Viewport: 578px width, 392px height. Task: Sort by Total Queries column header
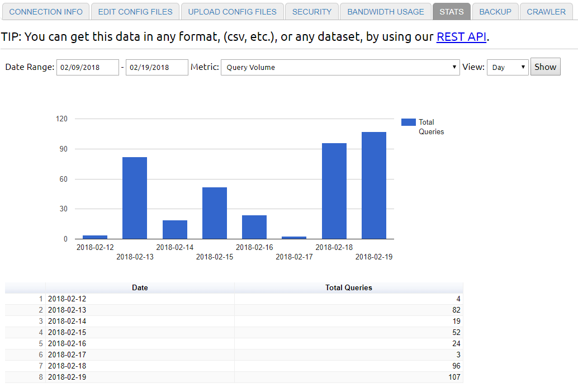[348, 287]
